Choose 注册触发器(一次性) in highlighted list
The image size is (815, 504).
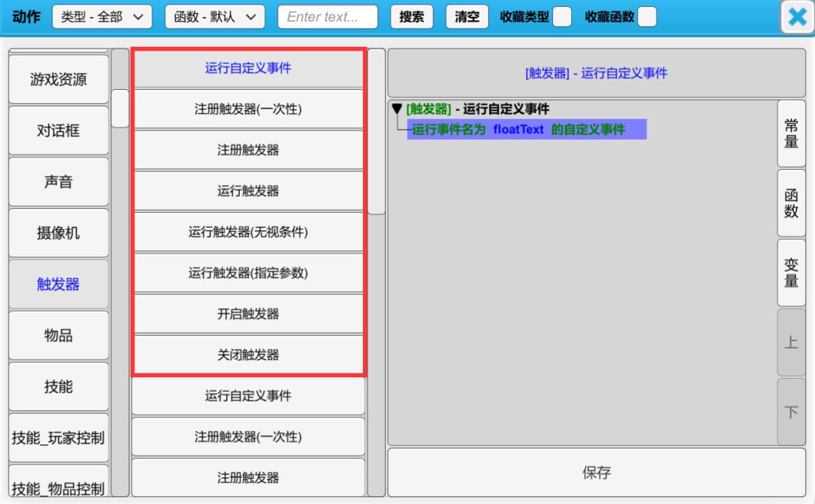pyautogui.click(x=248, y=109)
